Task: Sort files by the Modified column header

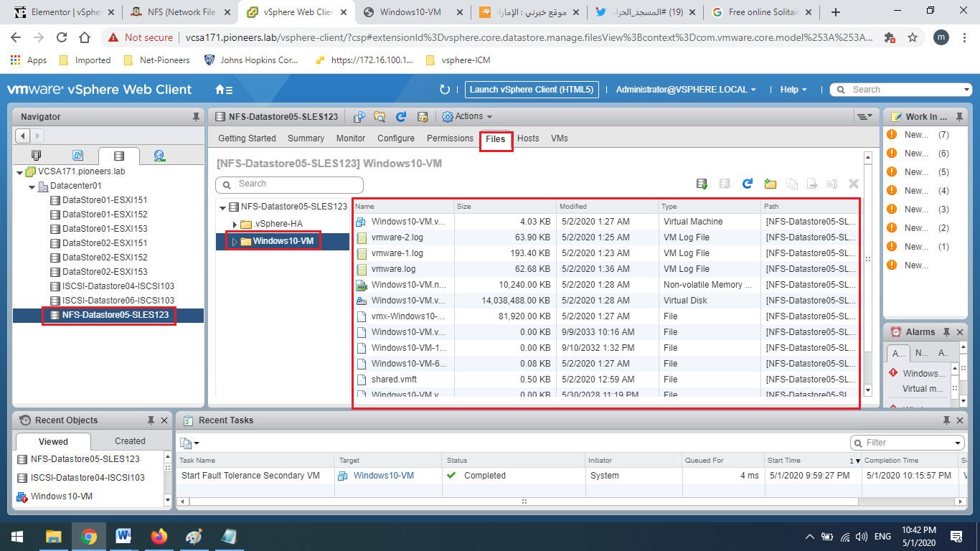Action: click(x=607, y=207)
